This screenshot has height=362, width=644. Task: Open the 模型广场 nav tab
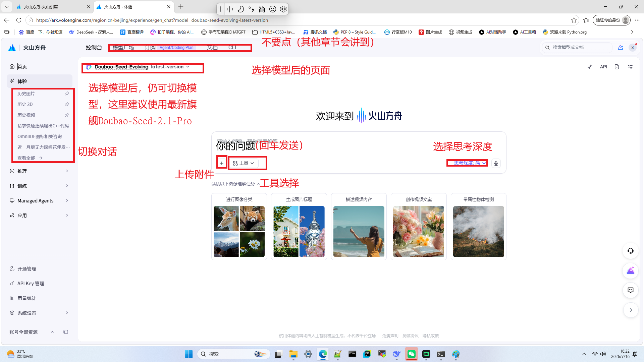pos(123,48)
